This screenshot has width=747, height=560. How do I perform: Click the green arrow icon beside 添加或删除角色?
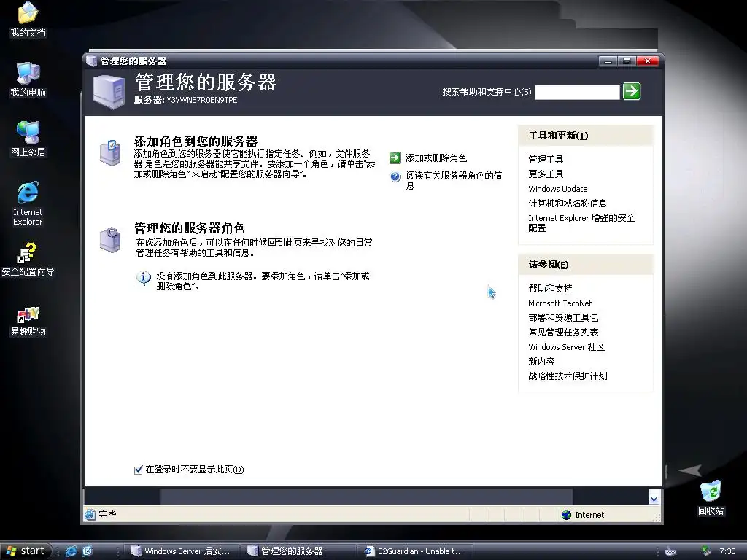[x=395, y=157]
